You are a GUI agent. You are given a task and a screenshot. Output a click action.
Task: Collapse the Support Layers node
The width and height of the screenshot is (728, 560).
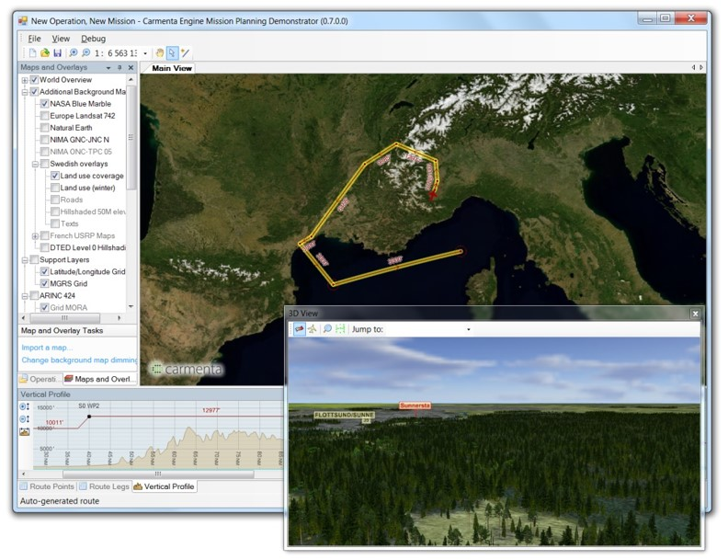(25, 260)
